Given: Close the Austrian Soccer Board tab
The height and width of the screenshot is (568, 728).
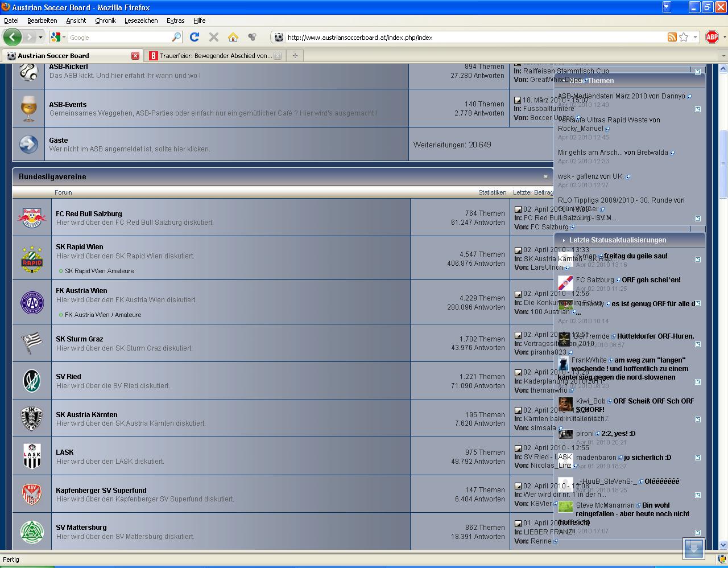Looking at the screenshot, I should point(135,56).
